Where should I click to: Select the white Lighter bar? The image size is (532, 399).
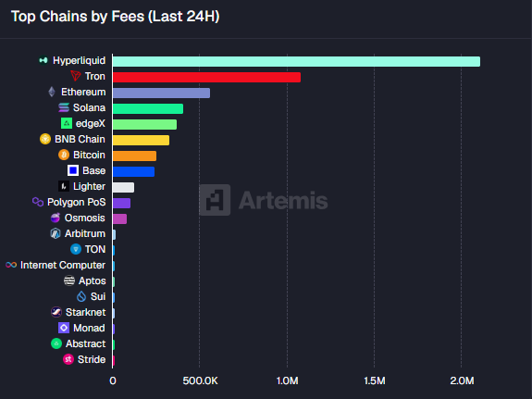tap(123, 187)
